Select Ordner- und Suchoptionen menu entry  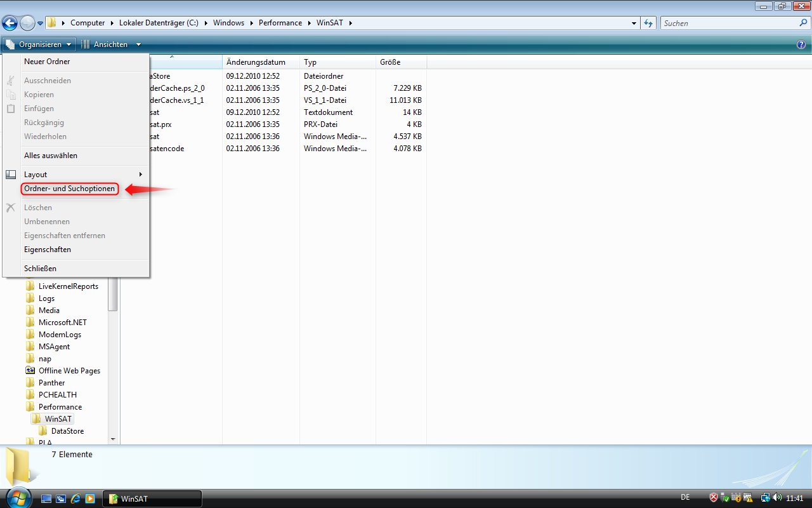click(x=70, y=189)
